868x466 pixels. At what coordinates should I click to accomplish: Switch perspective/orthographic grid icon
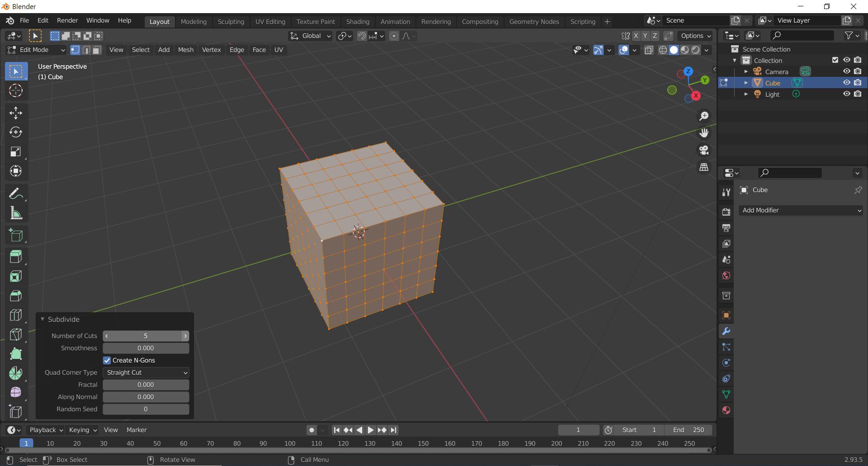[704, 167]
